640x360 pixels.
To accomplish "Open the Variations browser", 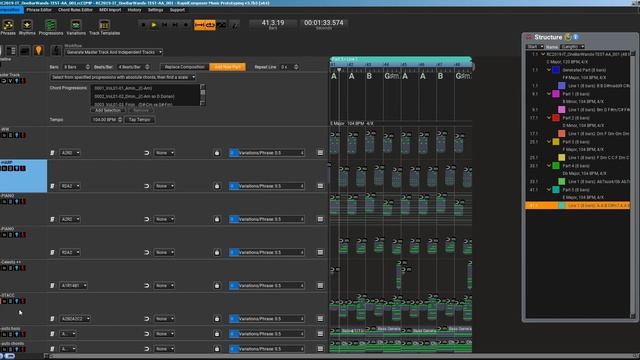I will (76, 27).
